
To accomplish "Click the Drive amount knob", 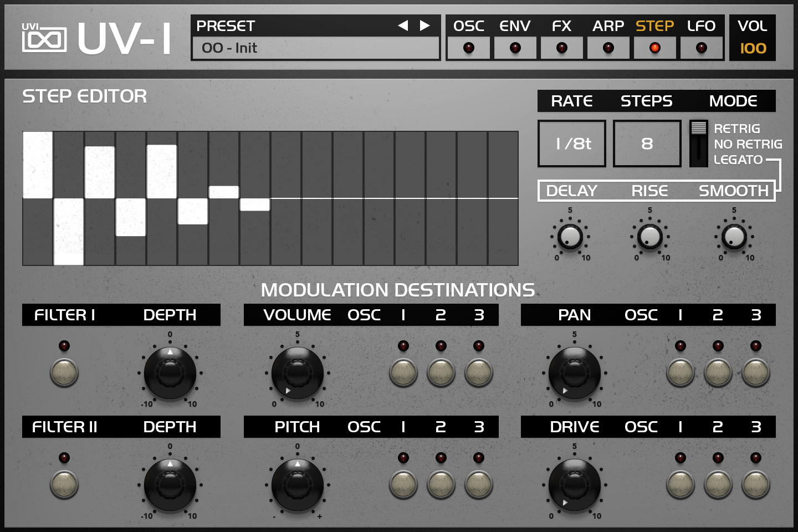I will click(x=575, y=485).
